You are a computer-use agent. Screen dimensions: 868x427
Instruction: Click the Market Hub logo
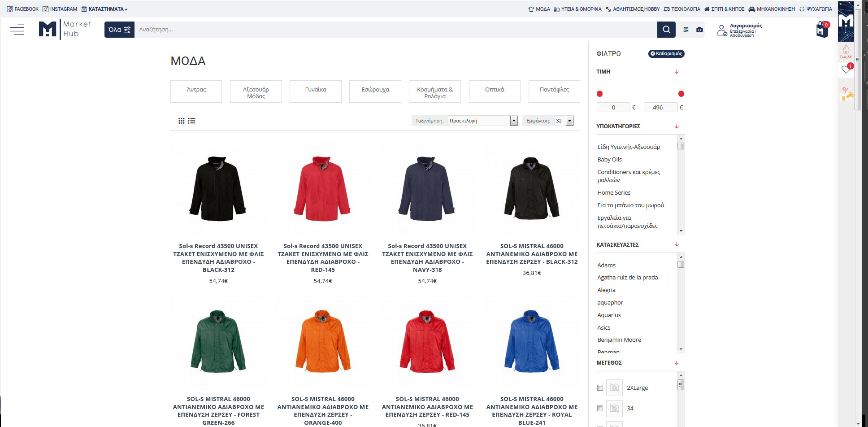65,29
